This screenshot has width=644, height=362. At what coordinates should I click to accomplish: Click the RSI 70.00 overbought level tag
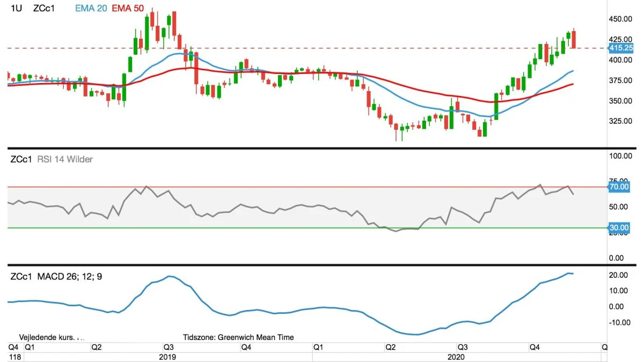click(x=619, y=187)
